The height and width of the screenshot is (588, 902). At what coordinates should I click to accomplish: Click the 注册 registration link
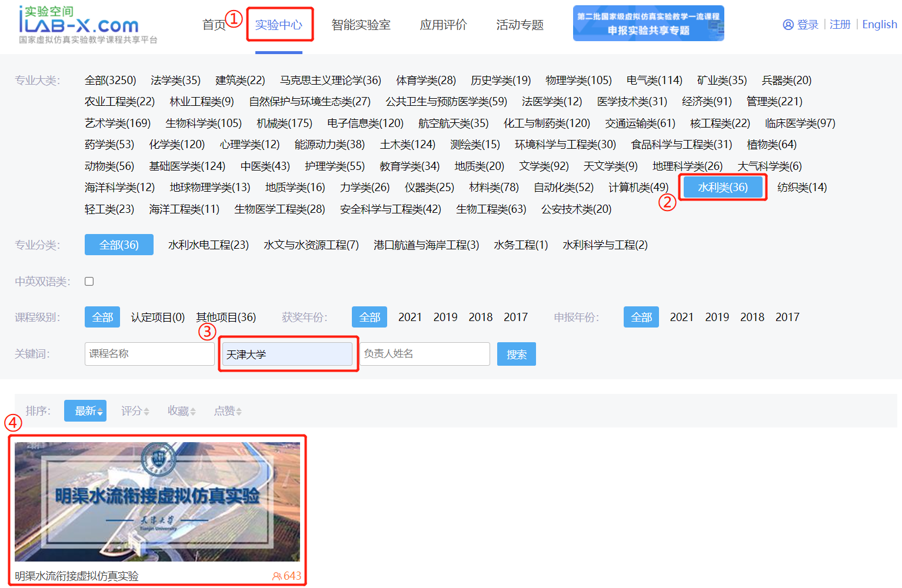(x=840, y=25)
